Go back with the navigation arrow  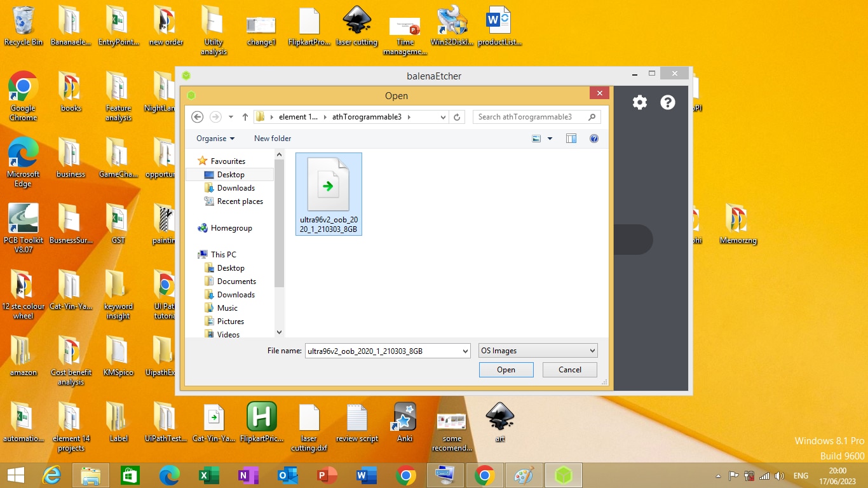click(197, 117)
